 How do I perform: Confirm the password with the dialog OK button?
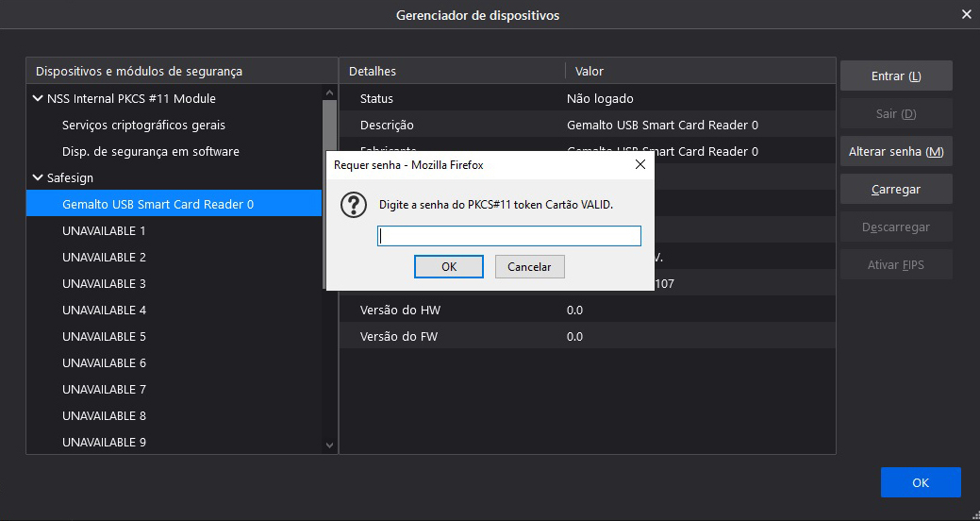coord(449,267)
